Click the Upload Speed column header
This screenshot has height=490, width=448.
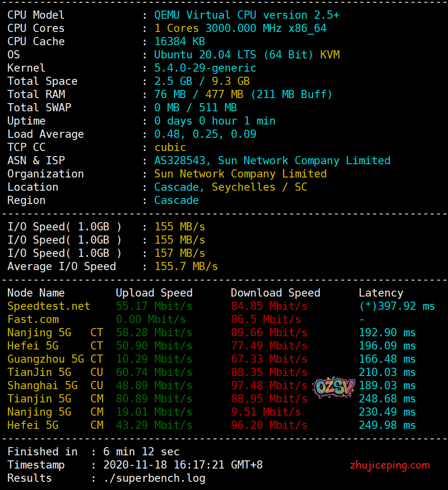coord(154,293)
